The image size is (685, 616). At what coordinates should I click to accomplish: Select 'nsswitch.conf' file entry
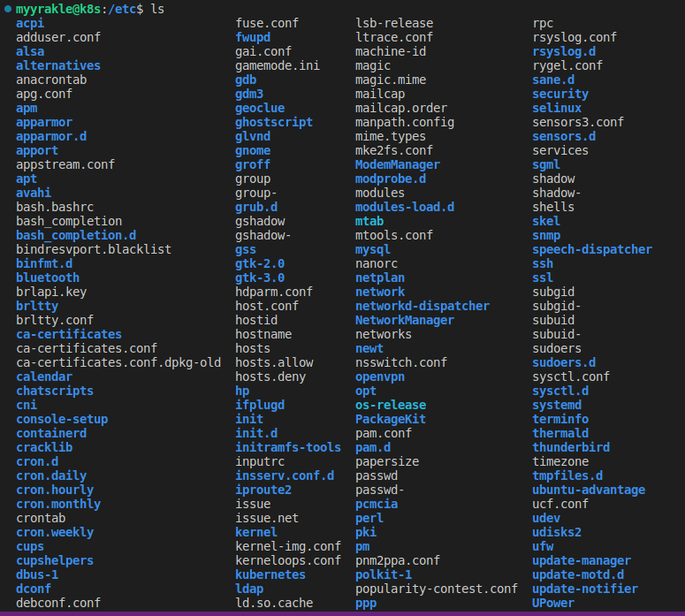401,362
